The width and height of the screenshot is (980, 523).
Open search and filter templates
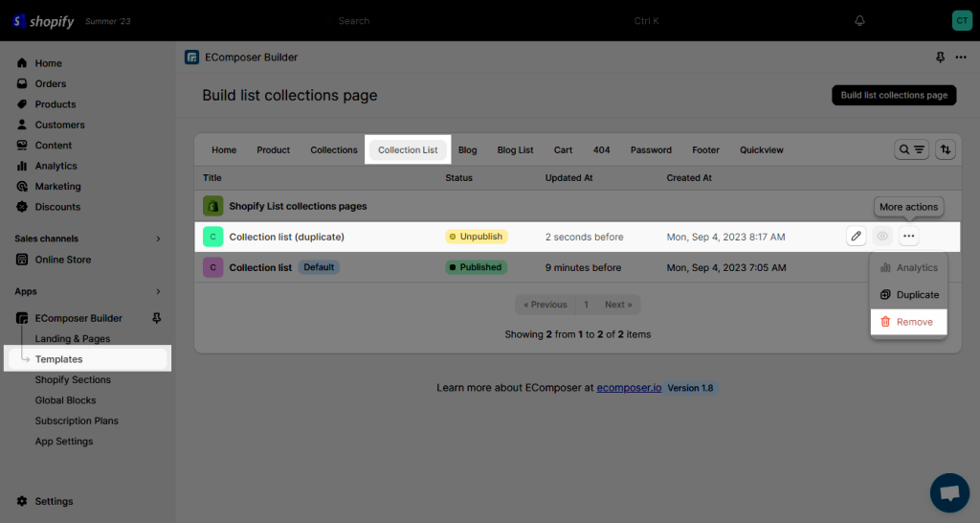click(911, 149)
